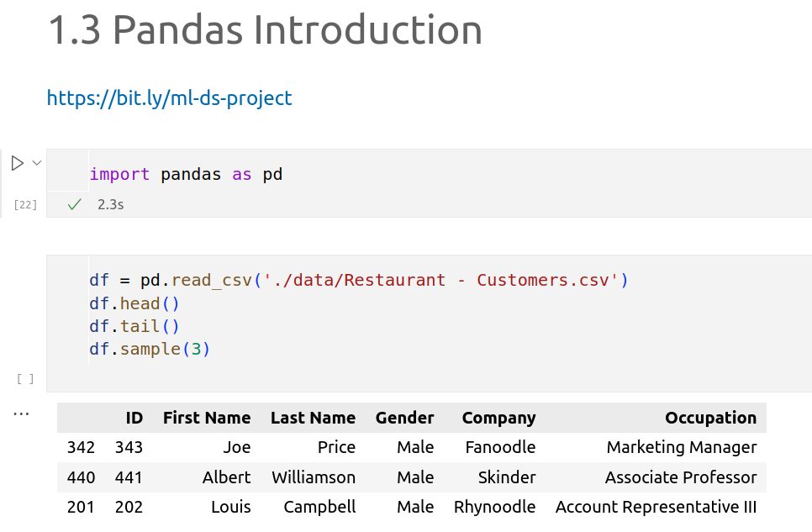812x532 pixels.
Task: Click the df.sample(3) line
Action: [150, 349]
